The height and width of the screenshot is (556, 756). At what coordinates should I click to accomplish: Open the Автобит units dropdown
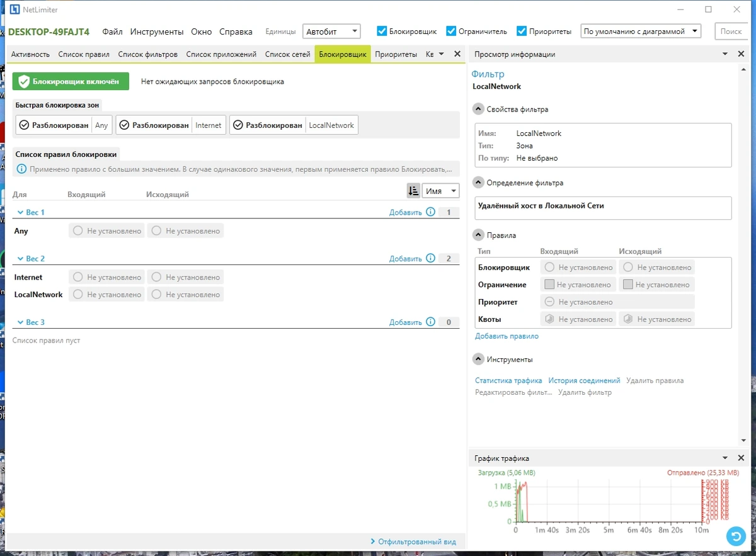pos(331,31)
